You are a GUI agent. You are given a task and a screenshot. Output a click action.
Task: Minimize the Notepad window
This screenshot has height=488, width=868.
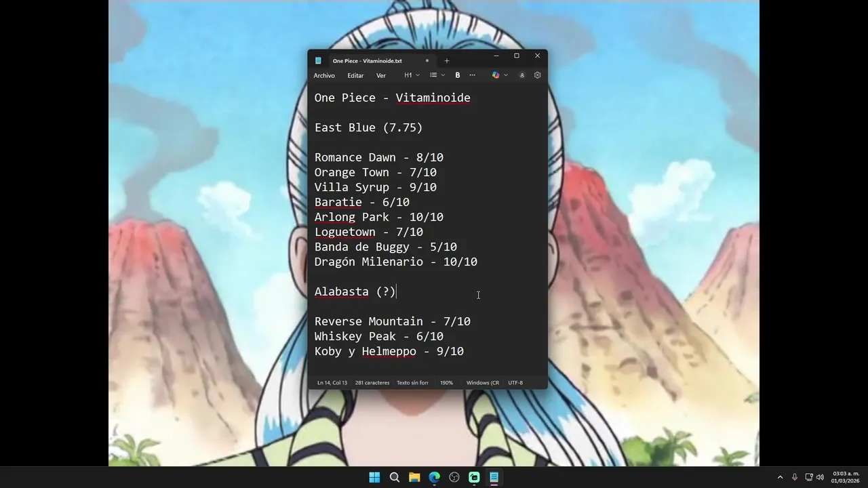pos(496,56)
